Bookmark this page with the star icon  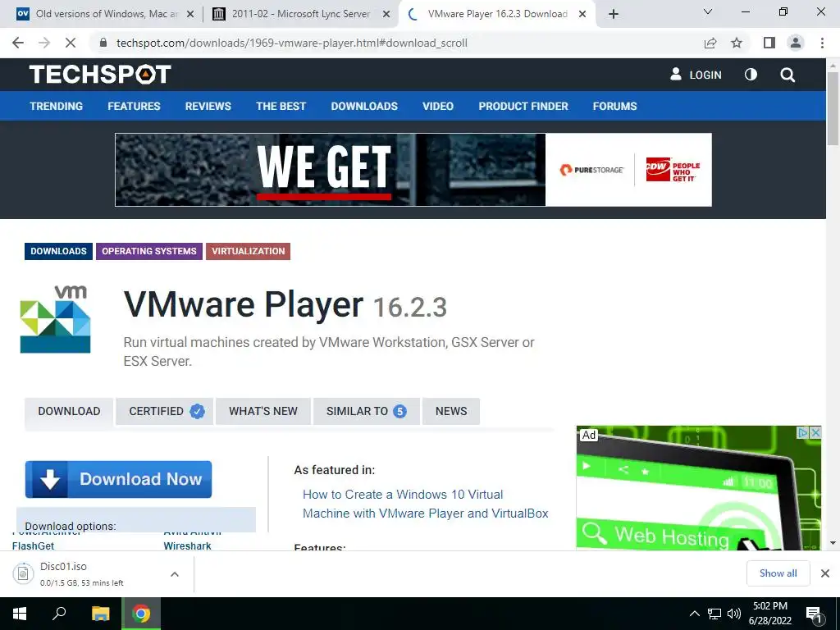click(737, 43)
